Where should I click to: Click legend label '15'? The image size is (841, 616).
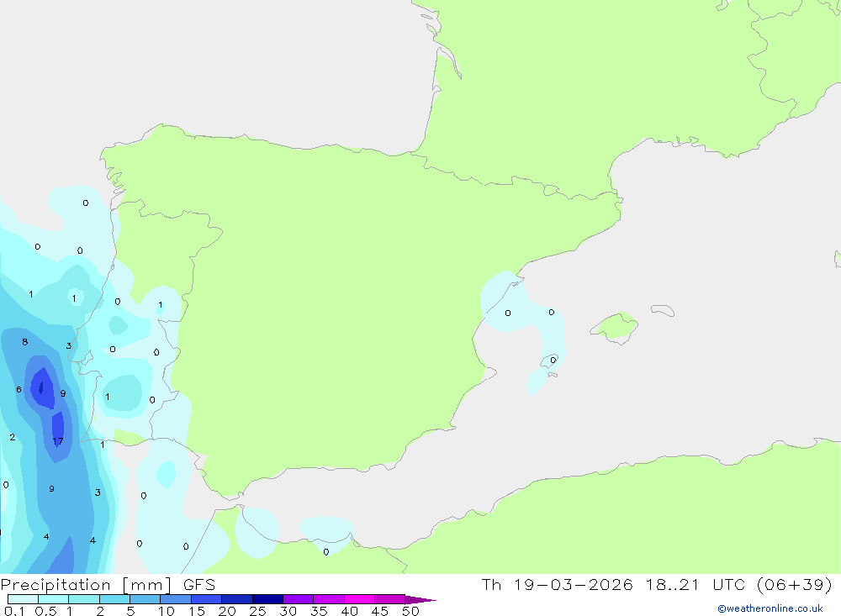196,611
